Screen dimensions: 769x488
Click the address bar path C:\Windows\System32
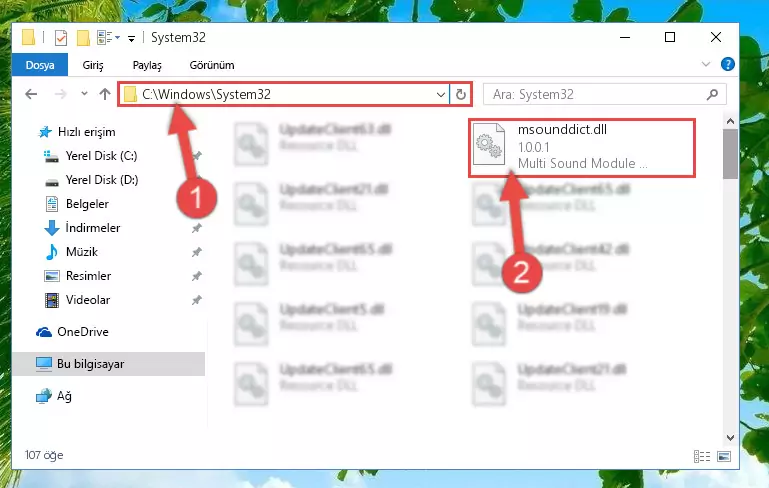(206, 94)
